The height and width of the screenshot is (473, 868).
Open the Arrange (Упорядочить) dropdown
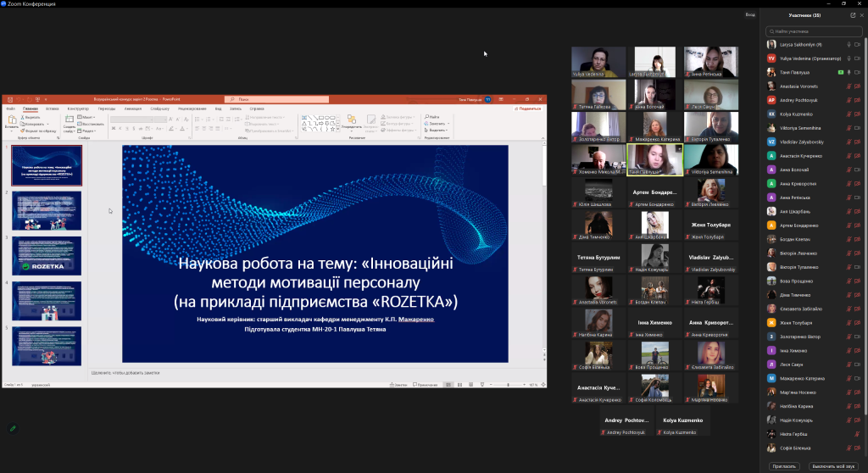352,123
